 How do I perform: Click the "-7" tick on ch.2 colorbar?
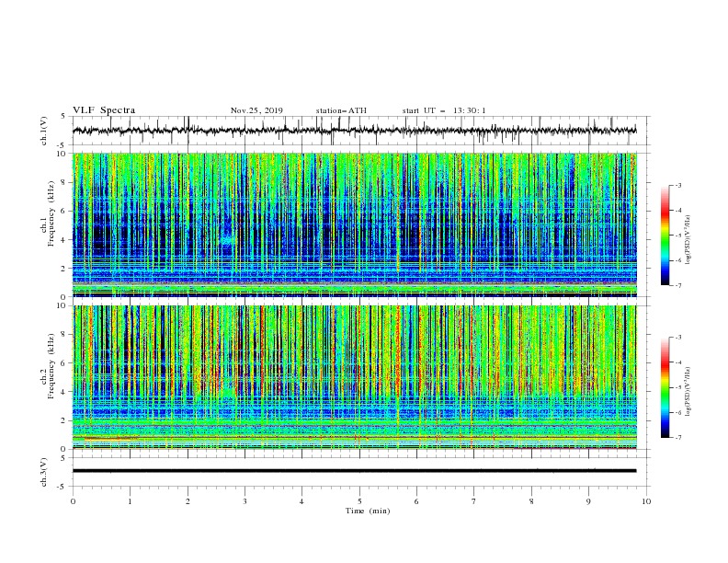[x=677, y=437]
